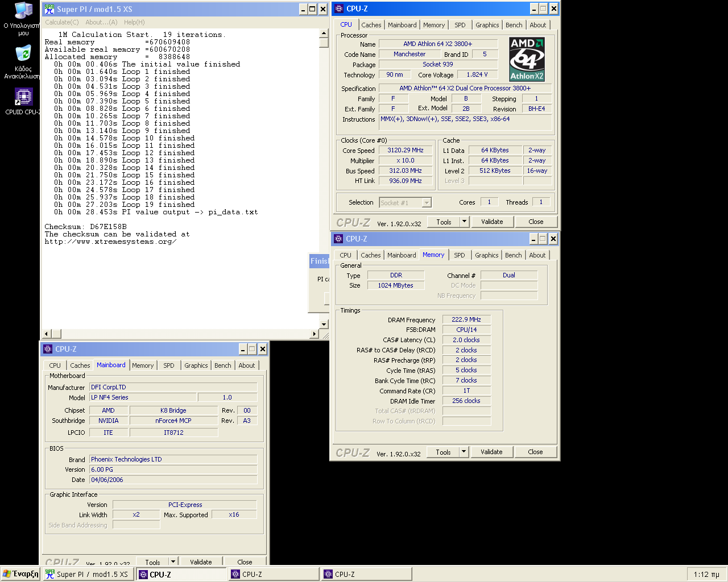728x582 pixels.
Task: Click Super PI vertical scrollbar up arrow
Action: pos(324,34)
